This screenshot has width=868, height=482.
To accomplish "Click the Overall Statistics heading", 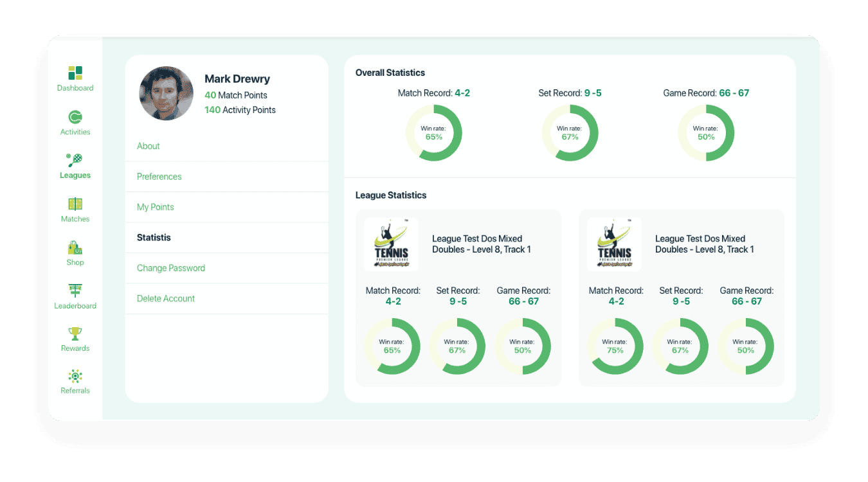I will (390, 73).
